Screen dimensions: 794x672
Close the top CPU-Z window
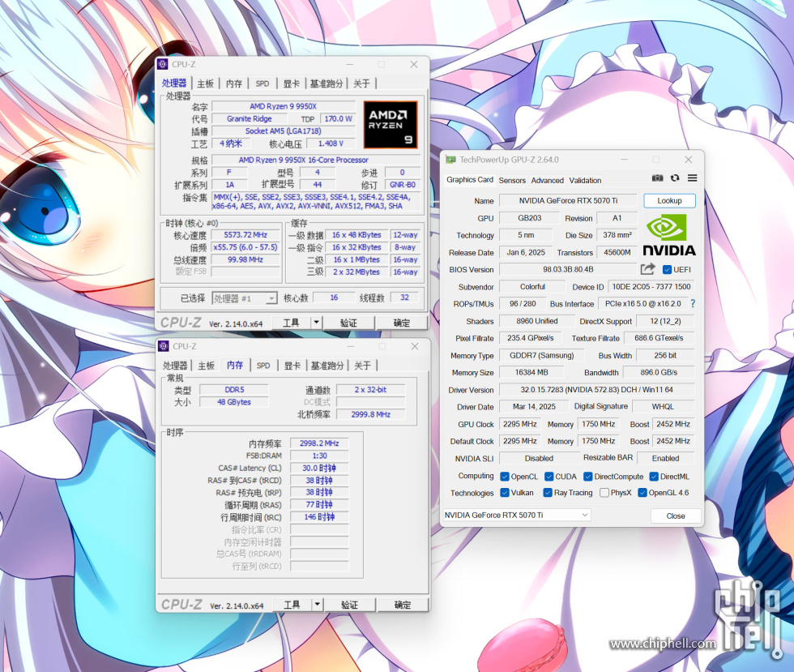click(414, 64)
